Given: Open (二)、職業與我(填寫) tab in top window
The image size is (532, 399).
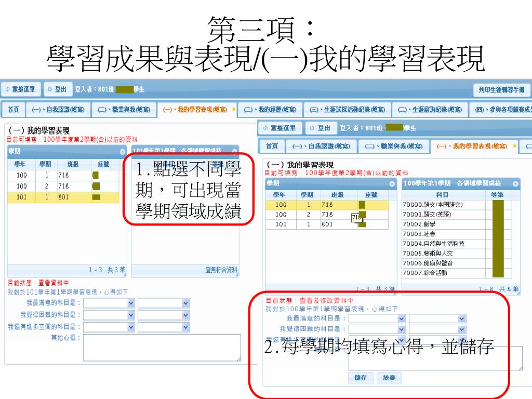Looking at the screenshot, I should pos(124,110).
